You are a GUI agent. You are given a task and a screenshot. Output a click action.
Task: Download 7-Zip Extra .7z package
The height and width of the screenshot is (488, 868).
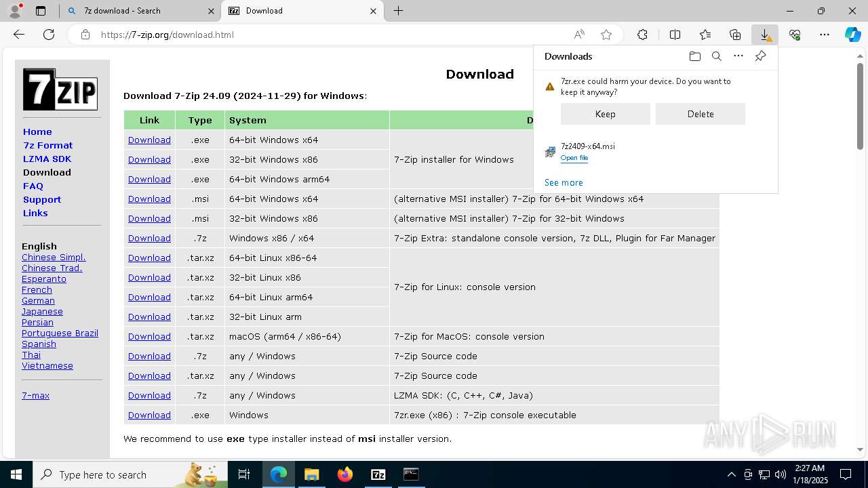point(149,238)
